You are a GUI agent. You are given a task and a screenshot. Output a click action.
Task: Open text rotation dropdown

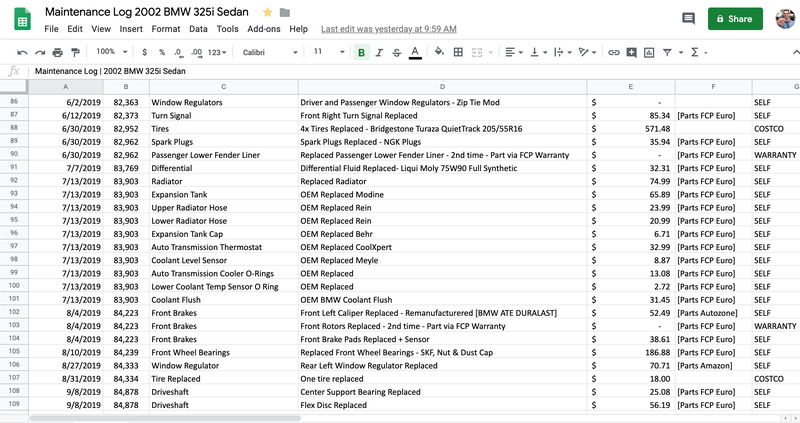tap(587, 52)
